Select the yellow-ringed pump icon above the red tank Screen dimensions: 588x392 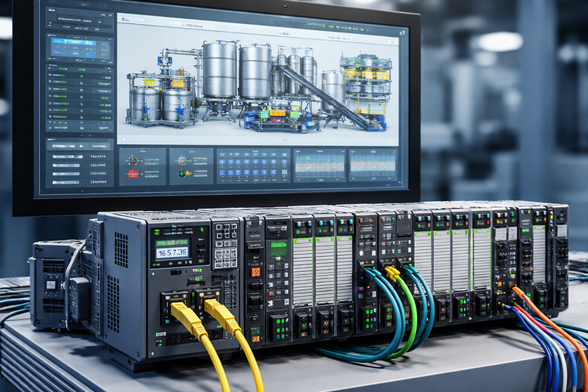click(x=133, y=160)
